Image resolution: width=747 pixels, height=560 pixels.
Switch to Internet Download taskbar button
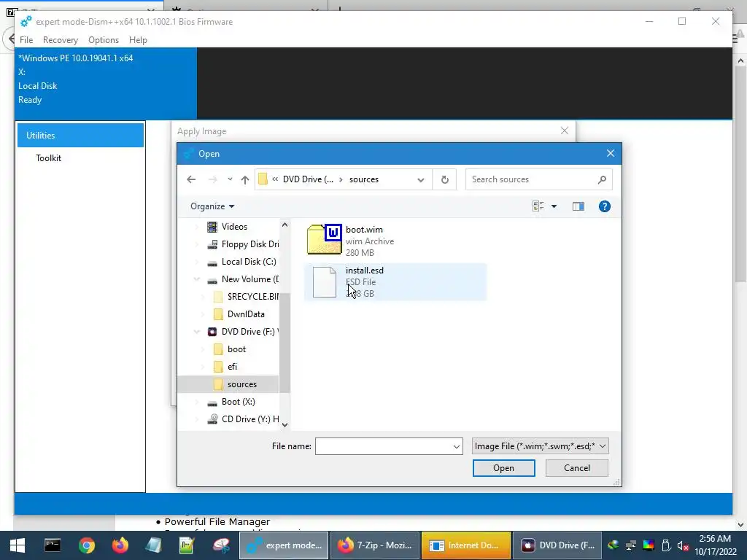465,545
